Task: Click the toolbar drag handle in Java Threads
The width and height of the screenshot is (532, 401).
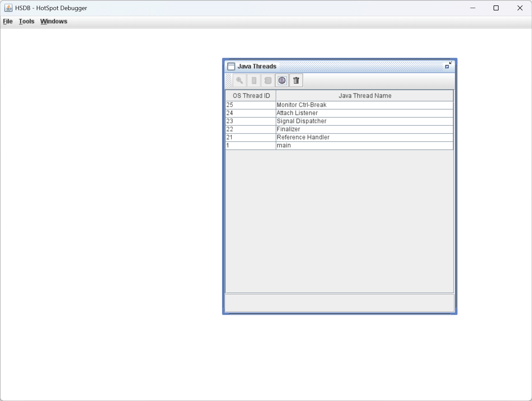Action: coord(228,81)
